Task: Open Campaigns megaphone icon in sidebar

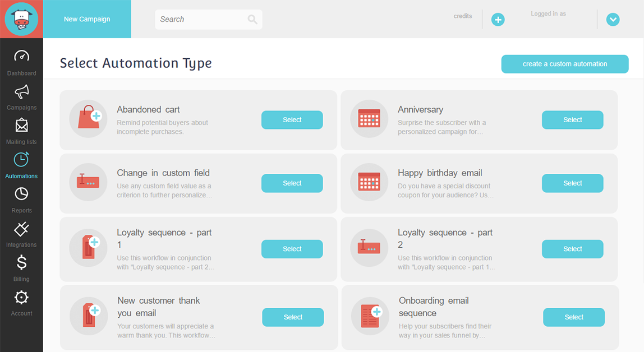Action: [x=21, y=91]
